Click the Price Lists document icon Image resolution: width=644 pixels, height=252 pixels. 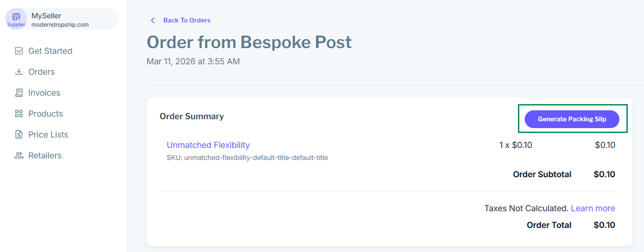coord(19,134)
